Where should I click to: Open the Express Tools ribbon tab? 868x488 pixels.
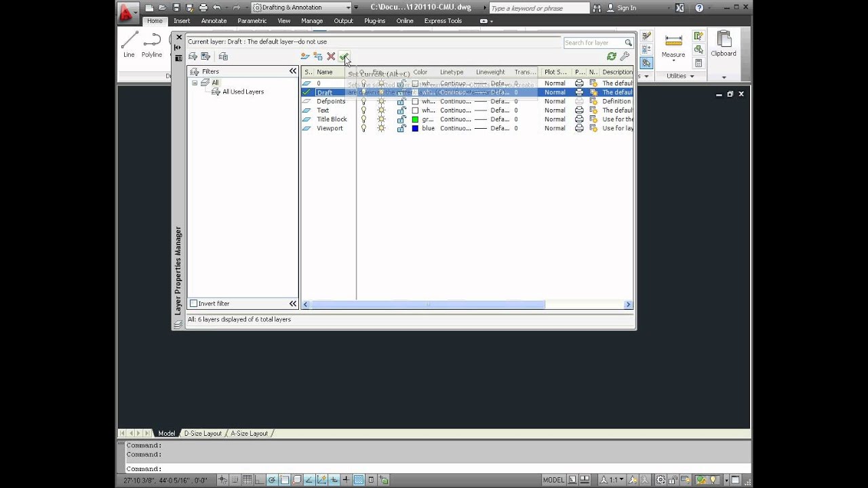[x=443, y=21]
